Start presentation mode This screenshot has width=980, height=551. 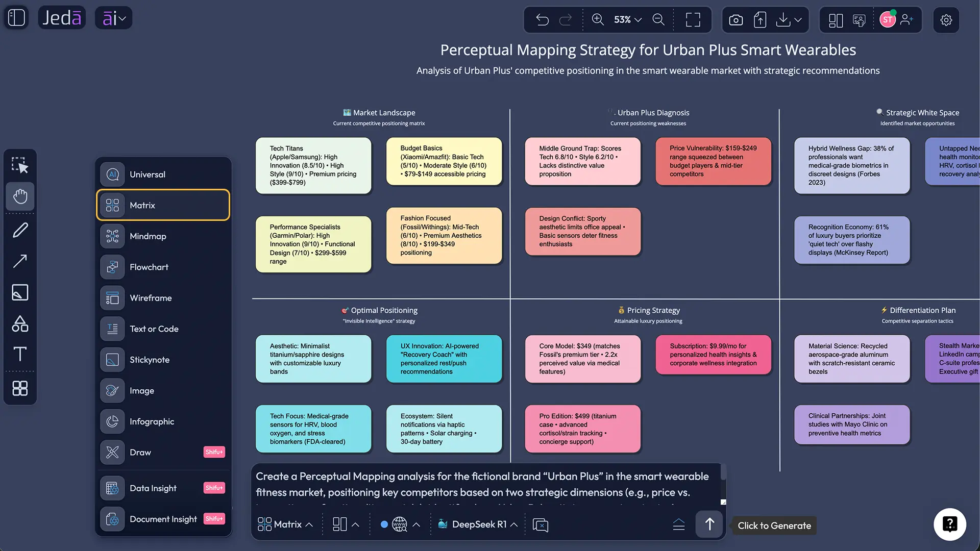click(x=860, y=20)
